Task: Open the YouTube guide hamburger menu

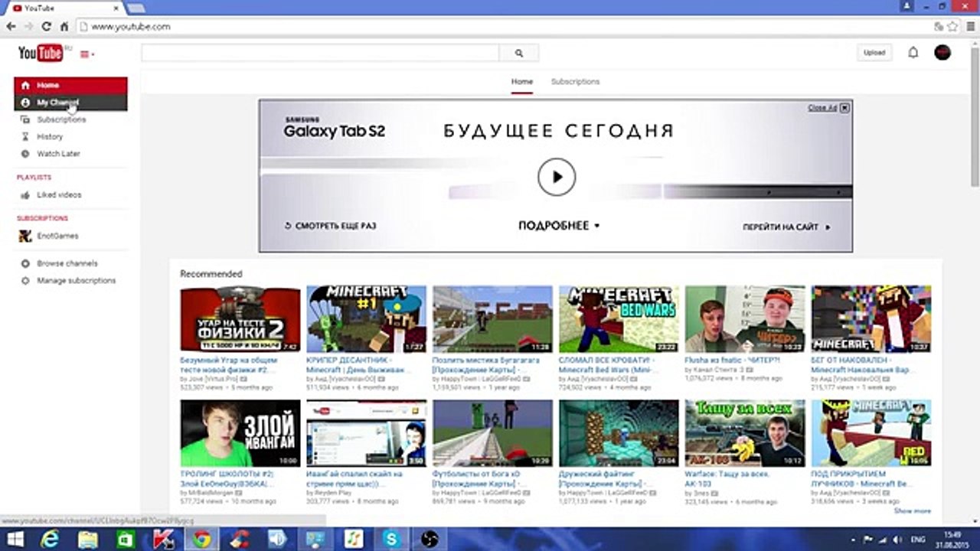Action: (x=87, y=54)
